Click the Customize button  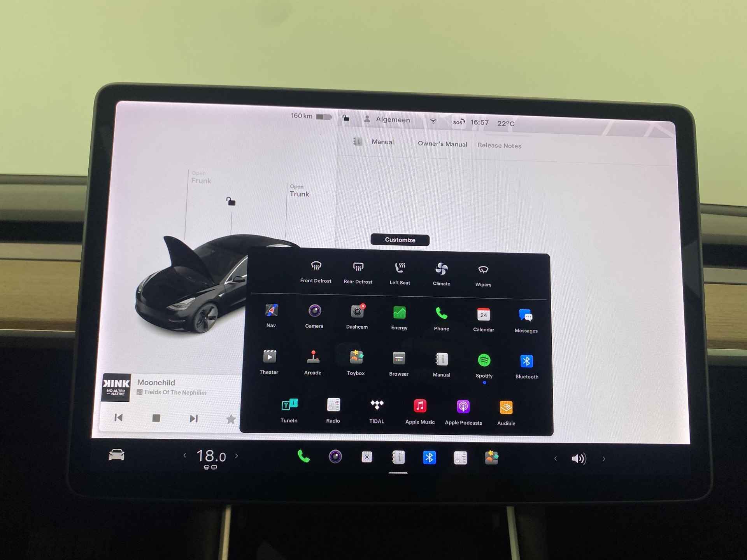pos(400,240)
